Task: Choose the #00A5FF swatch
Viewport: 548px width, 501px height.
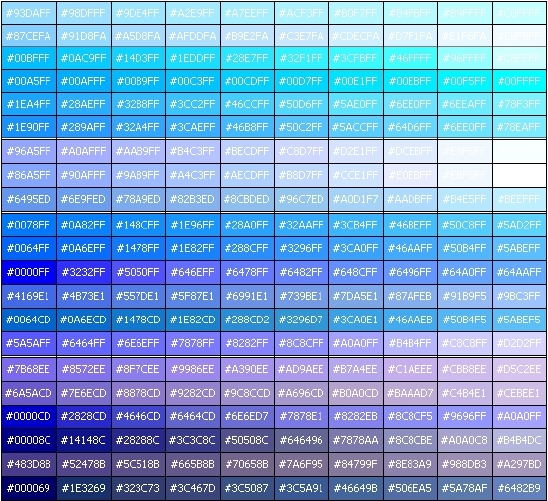Action: pyautogui.click(x=29, y=81)
